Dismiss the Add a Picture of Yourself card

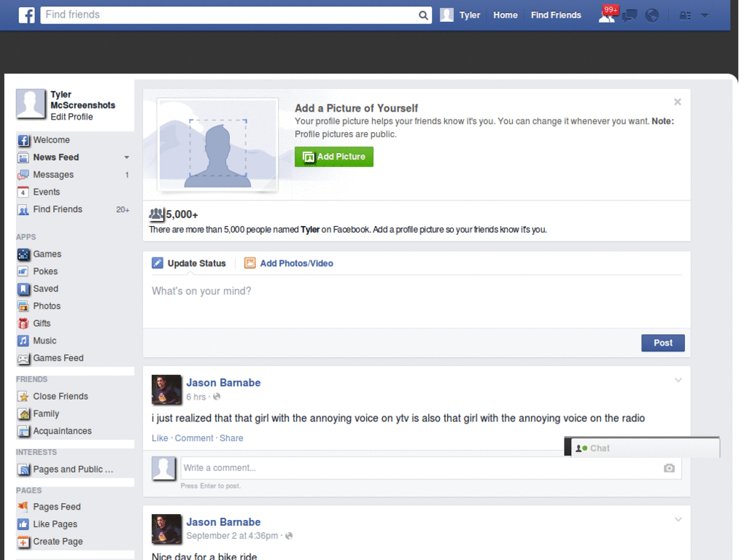678,102
